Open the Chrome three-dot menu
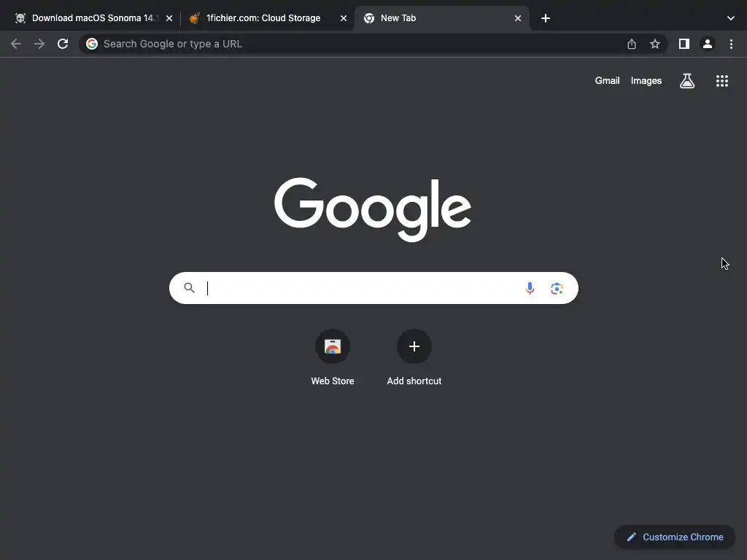This screenshot has width=747, height=560. (x=731, y=44)
